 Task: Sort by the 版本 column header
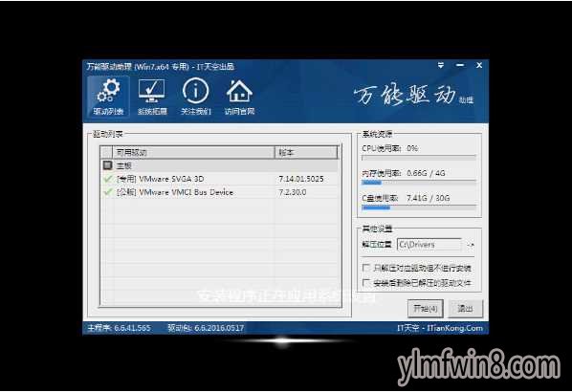306,152
